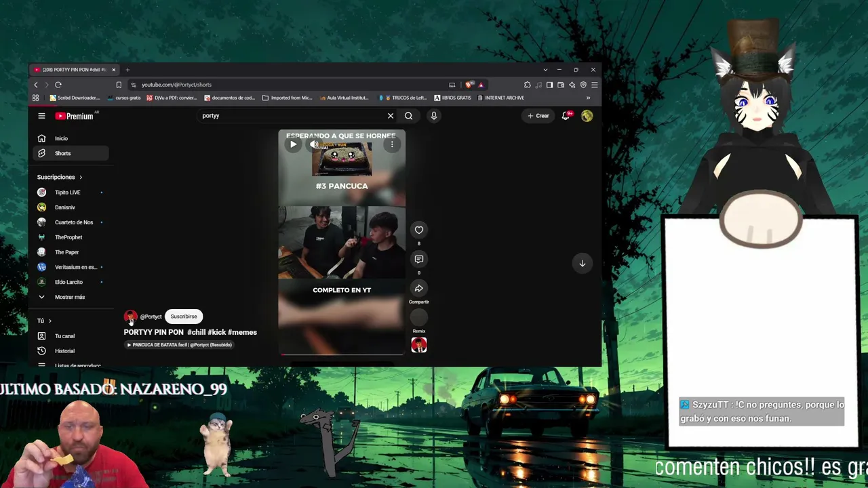Go to the next Short with down arrow
Image resolution: width=868 pixels, height=488 pixels.
point(582,263)
